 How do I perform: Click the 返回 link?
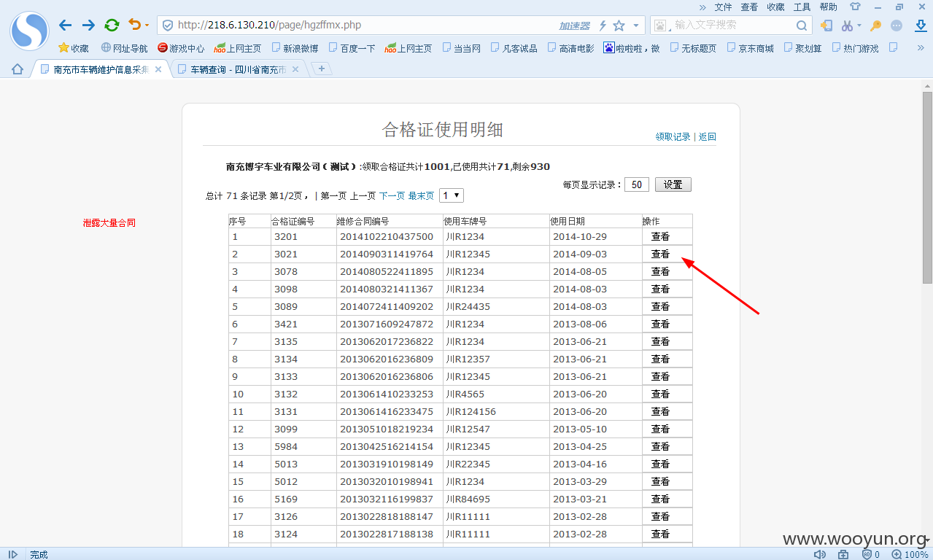(x=707, y=136)
